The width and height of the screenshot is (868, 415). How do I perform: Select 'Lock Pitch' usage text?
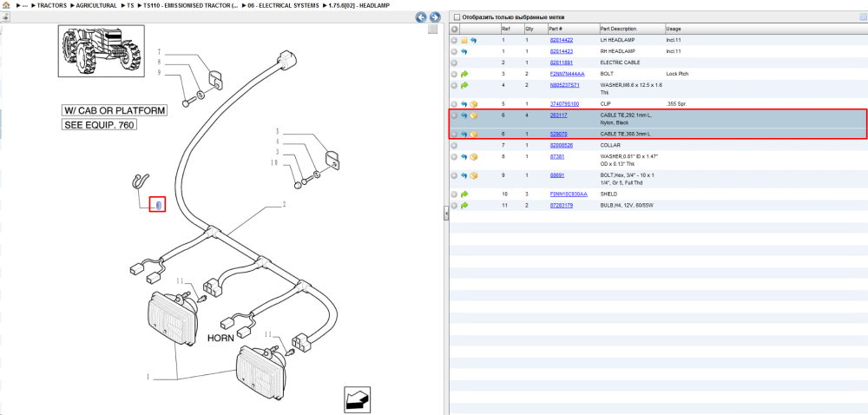[678, 74]
